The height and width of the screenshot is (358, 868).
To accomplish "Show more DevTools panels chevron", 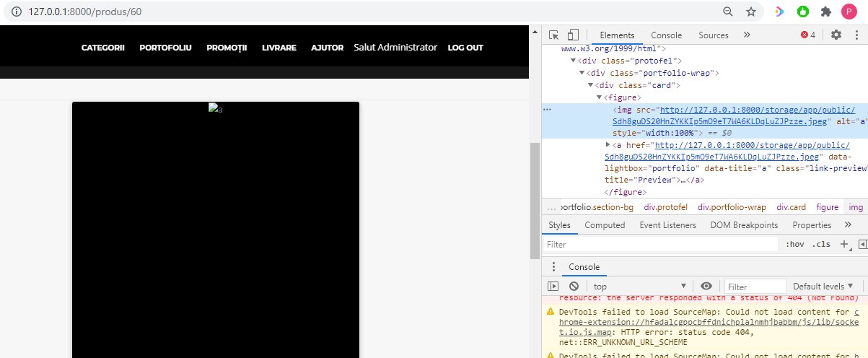I will 747,35.
